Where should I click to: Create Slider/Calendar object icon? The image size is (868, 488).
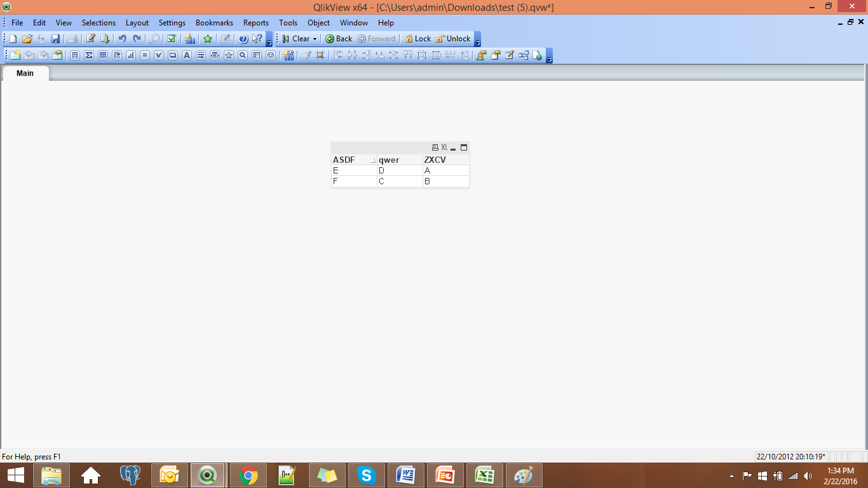click(215, 55)
